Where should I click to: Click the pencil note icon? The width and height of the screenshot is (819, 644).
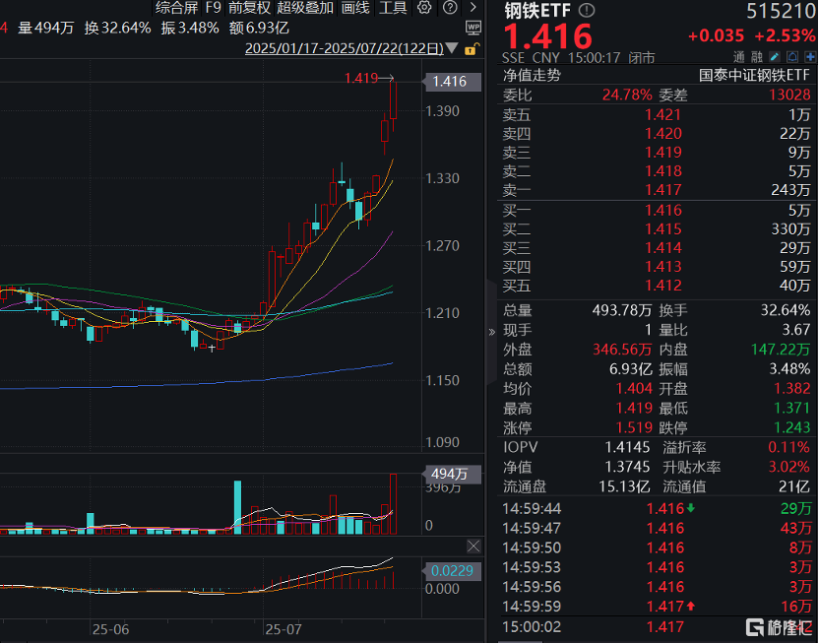[x=775, y=56]
